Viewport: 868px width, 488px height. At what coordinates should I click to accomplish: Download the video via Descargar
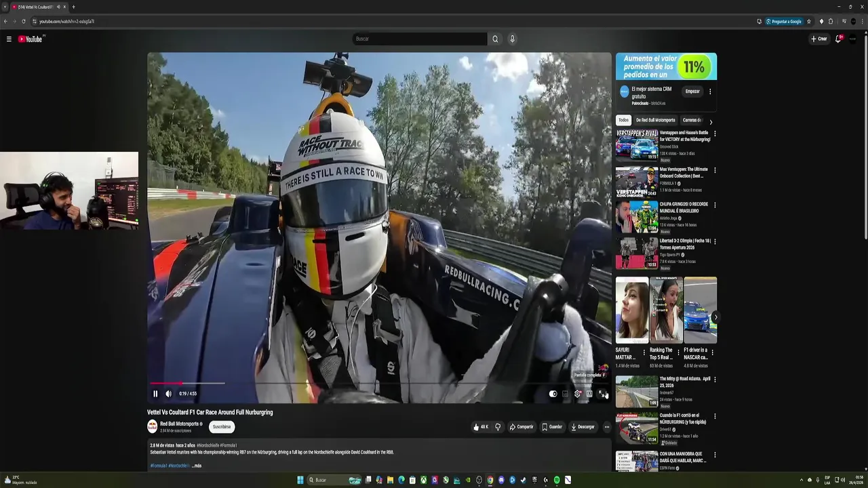click(583, 427)
